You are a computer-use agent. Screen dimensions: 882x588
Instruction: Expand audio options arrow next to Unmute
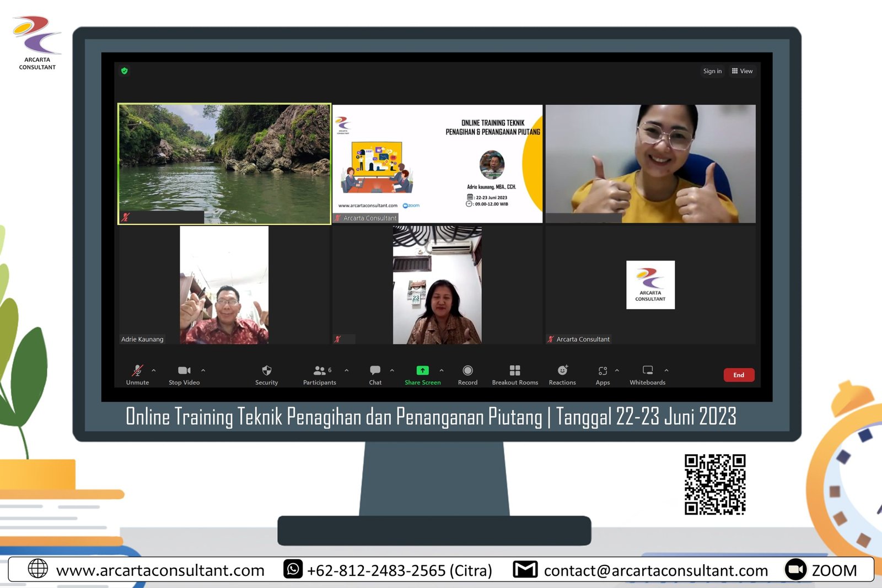pyautogui.click(x=154, y=370)
